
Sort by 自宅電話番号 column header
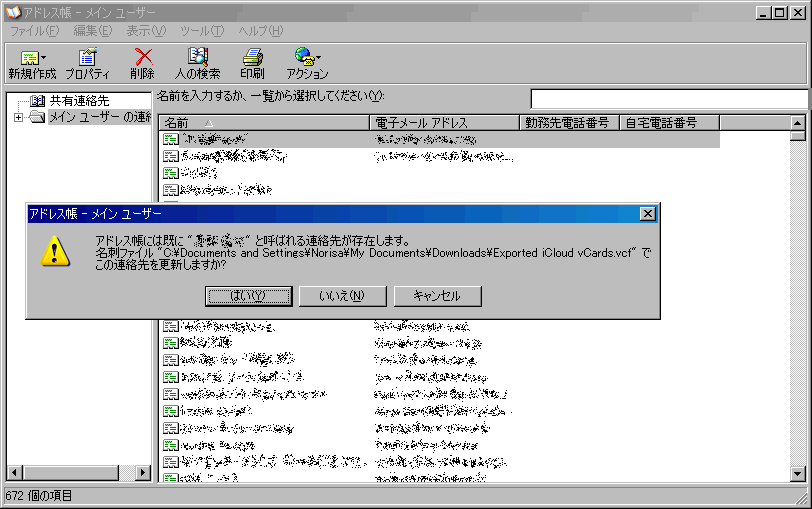[x=670, y=123]
